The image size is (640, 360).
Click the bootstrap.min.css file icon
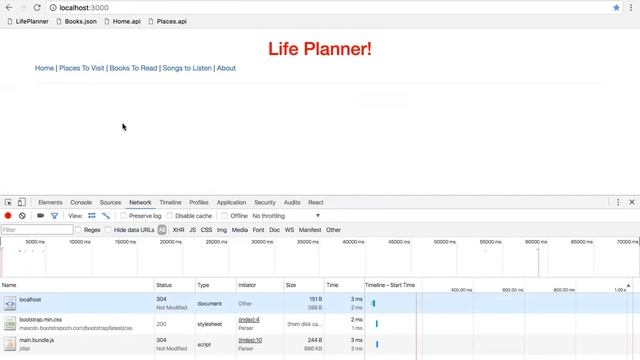click(10, 324)
